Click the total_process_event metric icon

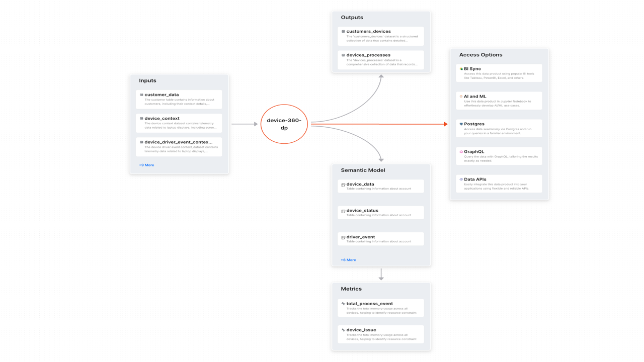343,304
